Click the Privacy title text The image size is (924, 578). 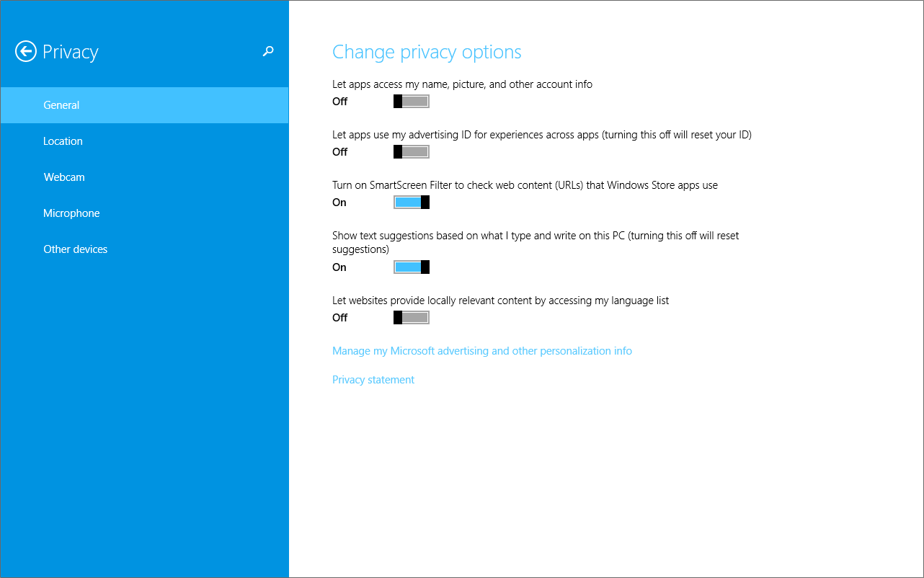click(x=70, y=52)
